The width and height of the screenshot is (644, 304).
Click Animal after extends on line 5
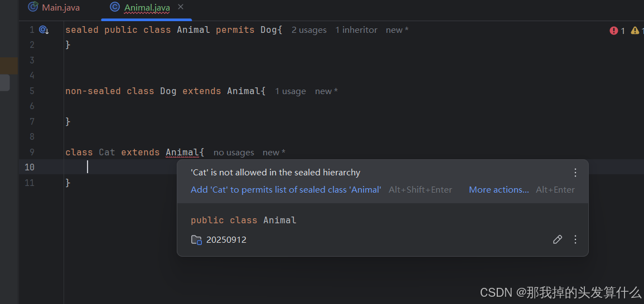pyautogui.click(x=244, y=91)
